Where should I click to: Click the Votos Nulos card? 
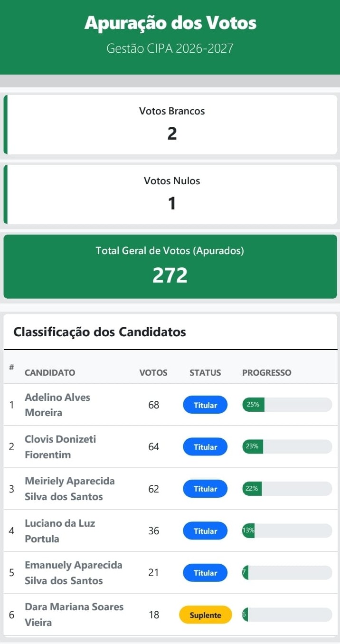click(172, 194)
